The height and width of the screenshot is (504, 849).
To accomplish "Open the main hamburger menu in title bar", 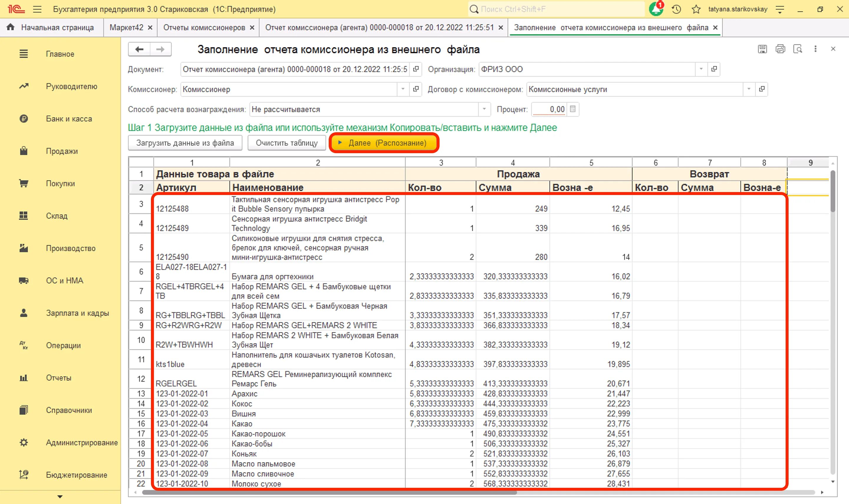I will [x=37, y=9].
